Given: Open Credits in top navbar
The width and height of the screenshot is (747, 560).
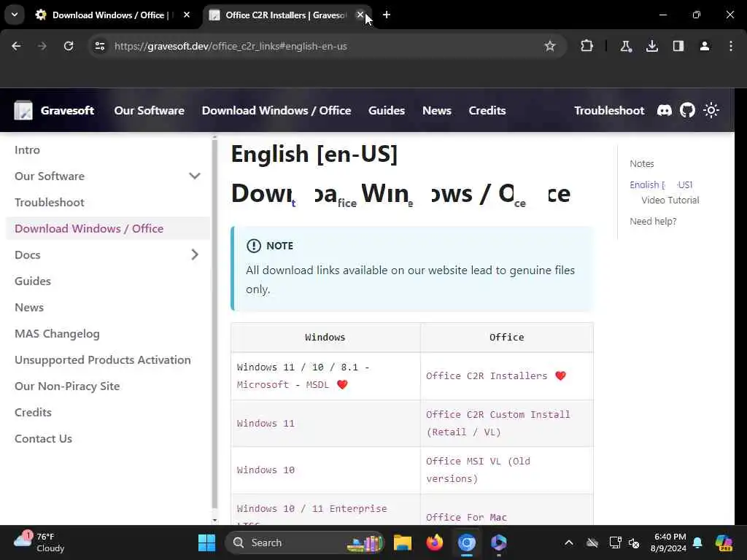Looking at the screenshot, I should [x=487, y=111].
